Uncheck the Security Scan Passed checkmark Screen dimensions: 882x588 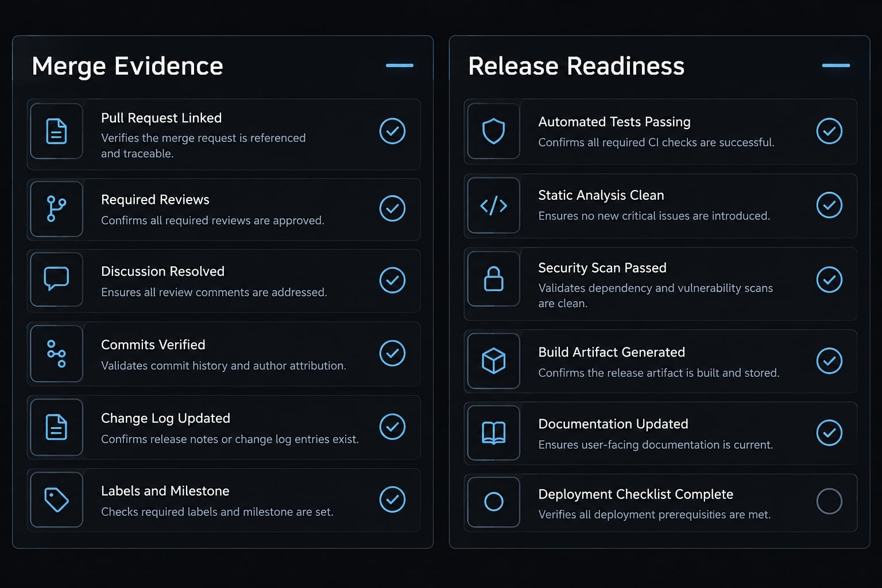pos(830,280)
